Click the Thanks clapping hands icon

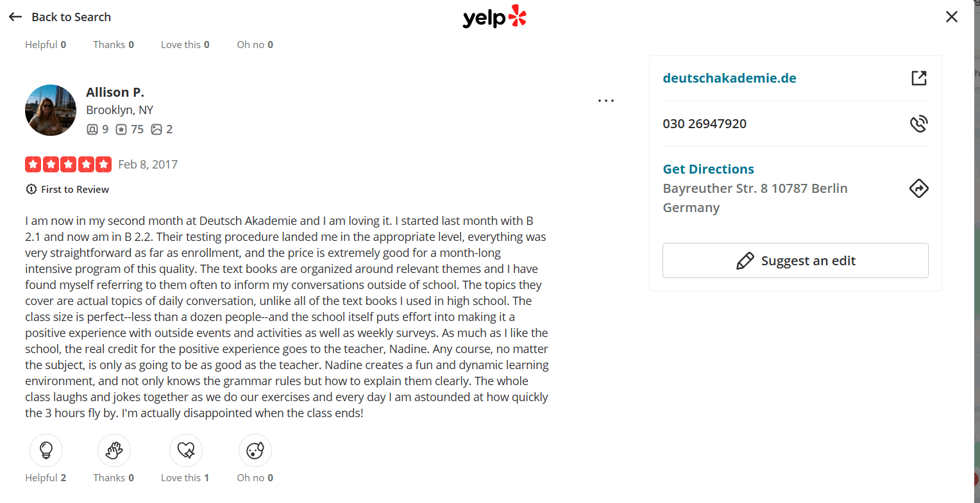(x=114, y=450)
